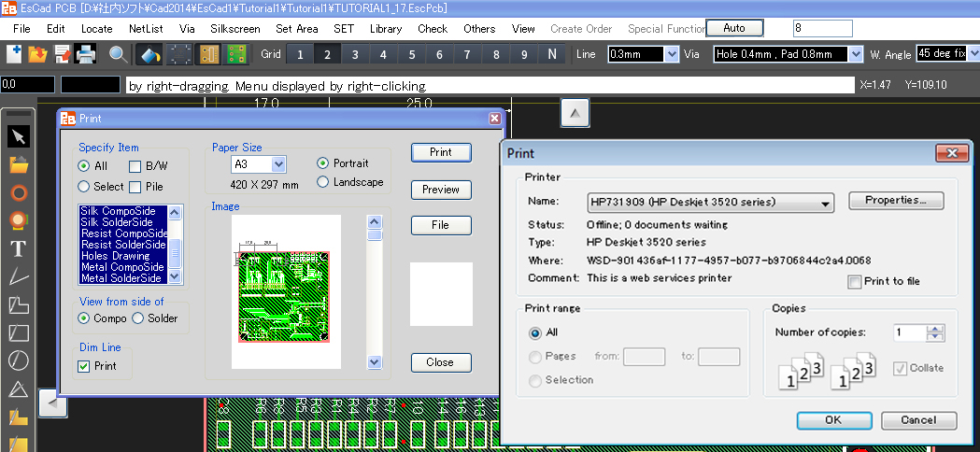
Task: Increase the number of copies
Action: click(935, 329)
